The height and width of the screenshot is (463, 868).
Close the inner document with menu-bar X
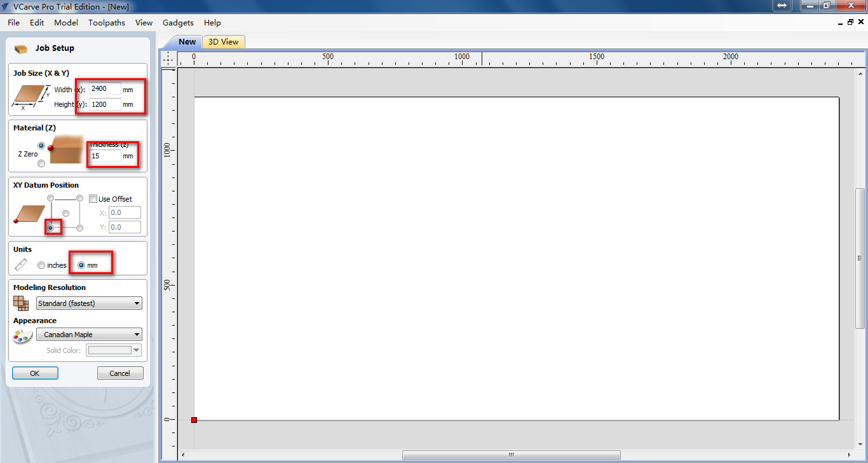click(x=861, y=22)
